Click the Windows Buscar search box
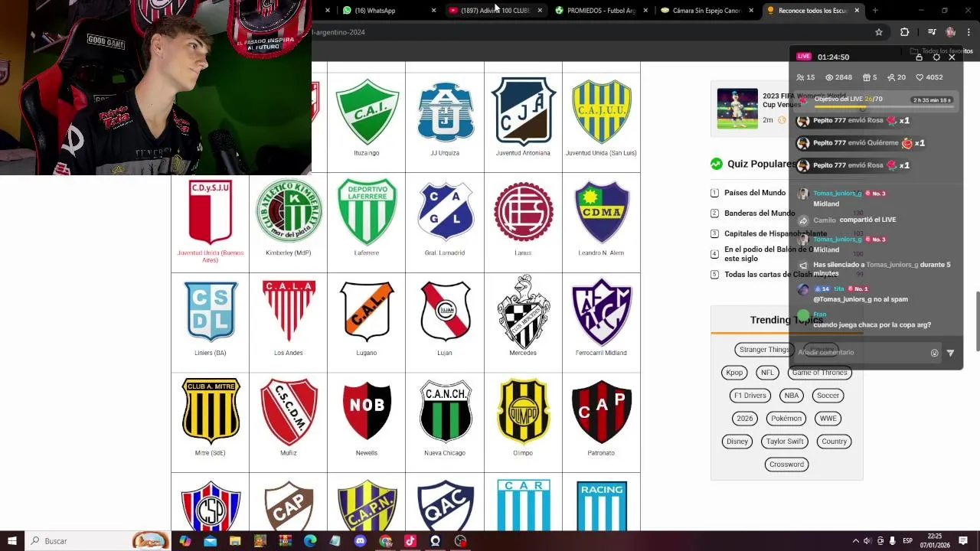 100,541
